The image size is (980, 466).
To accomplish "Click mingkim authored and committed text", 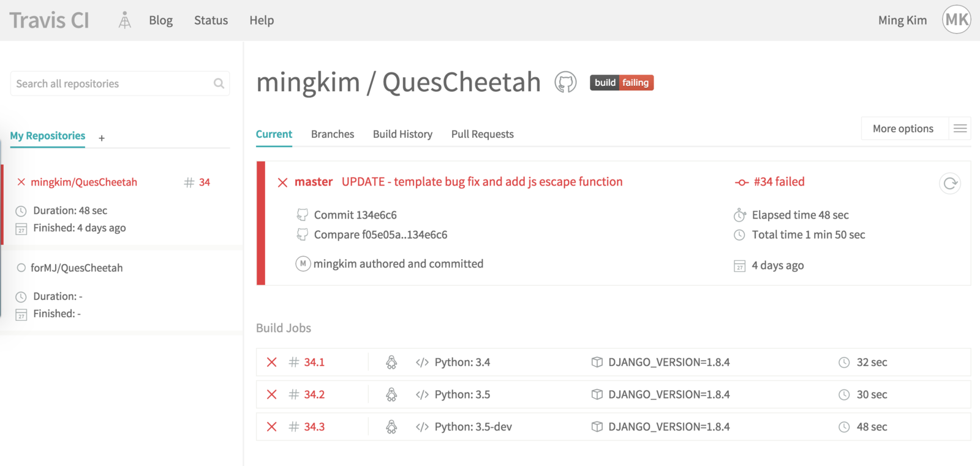I will 398,264.
